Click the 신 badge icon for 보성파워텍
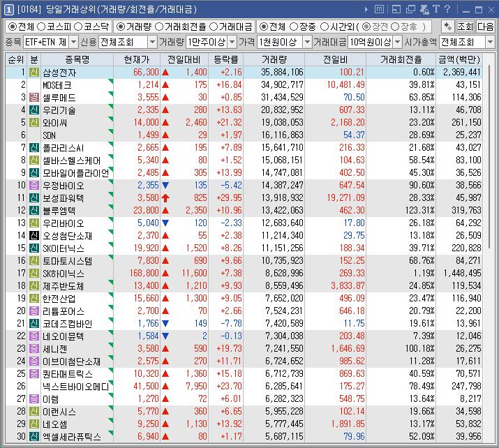The height and width of the screenshot is (448, 499). (x=34, y=198)
